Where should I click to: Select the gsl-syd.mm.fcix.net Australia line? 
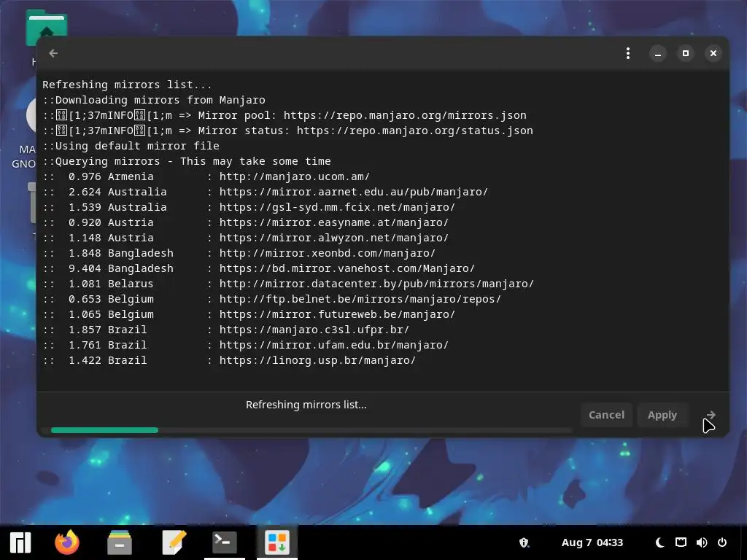(249, 207)
